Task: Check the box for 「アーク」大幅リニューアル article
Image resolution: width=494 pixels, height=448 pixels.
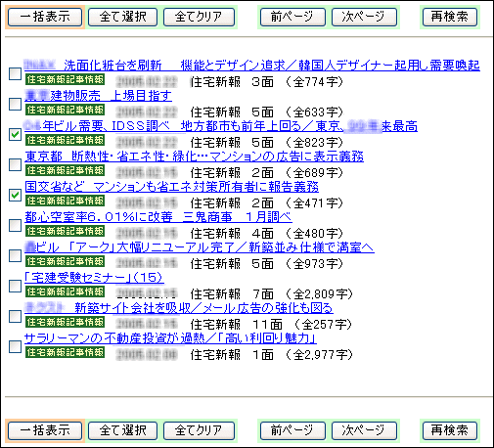Action: [15, 255]
